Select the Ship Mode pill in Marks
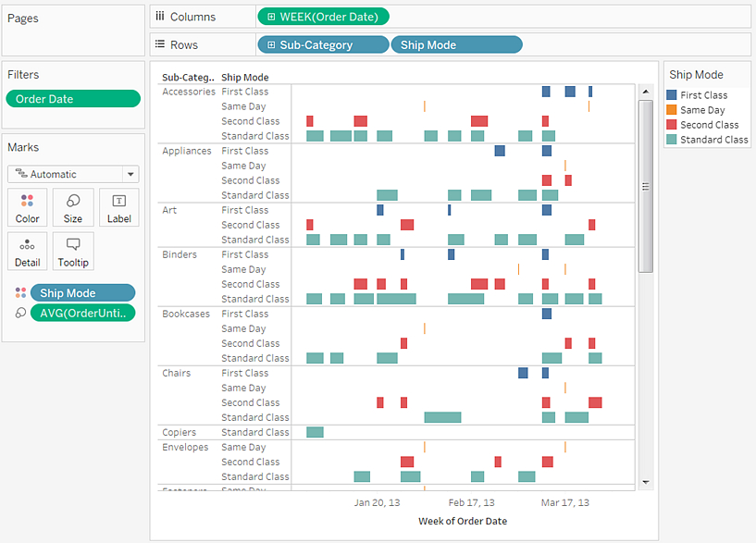 (x=82, y=293)
